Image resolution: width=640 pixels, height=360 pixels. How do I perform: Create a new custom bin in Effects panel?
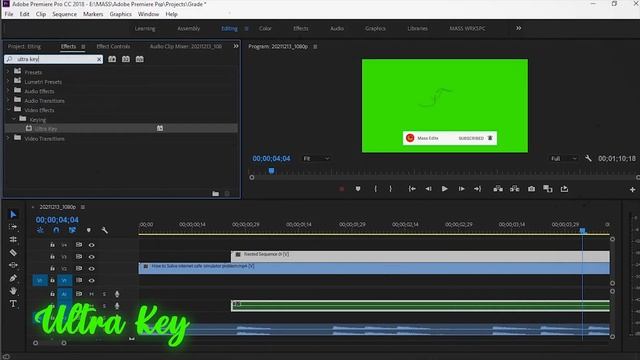click(x=216, y=193)
